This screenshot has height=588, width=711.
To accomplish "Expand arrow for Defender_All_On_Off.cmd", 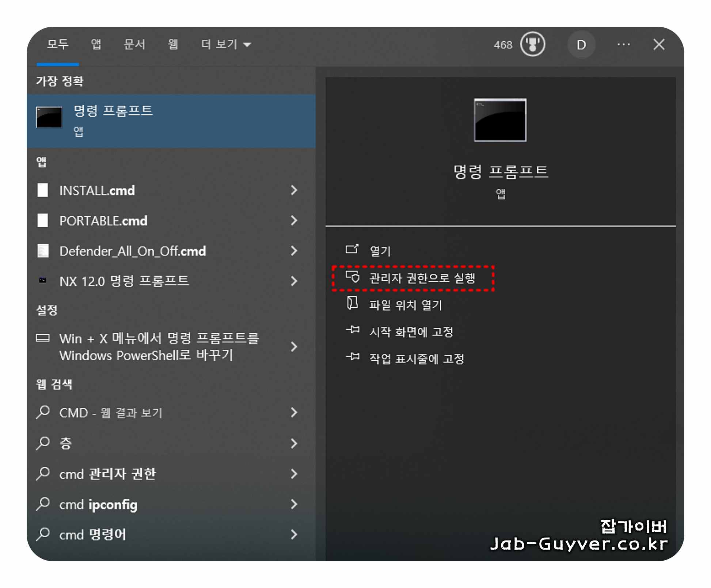I will pyautogui.click(x=294, y=251).
